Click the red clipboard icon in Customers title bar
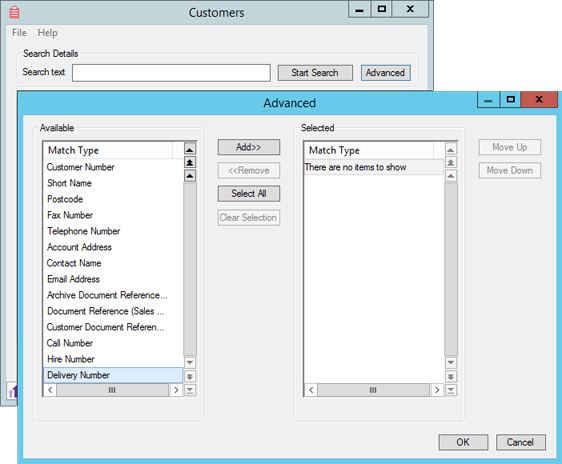The height and width of the screenshot is (464, 562). (x=14, y=12)
